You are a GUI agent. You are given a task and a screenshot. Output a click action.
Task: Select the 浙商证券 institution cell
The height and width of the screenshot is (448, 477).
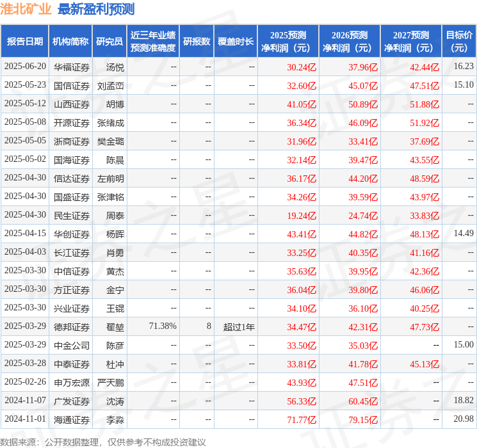[72, 141]
